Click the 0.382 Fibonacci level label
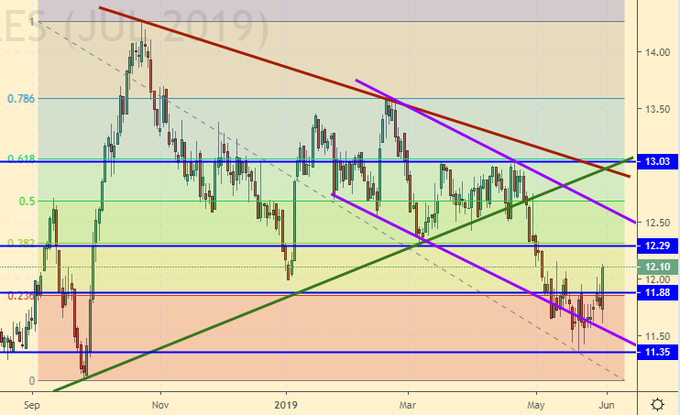This screenshot has width=680, height=415. (21, 243)
